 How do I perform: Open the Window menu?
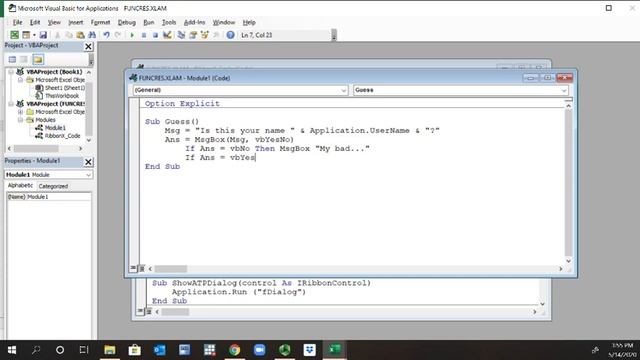pyautogui.click(x=224, y=22)
